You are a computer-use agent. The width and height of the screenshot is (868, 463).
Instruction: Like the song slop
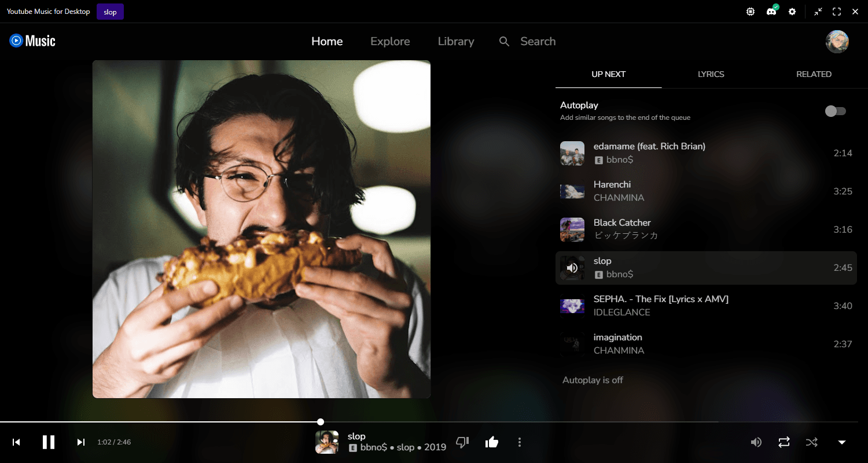tap(492, 442)
